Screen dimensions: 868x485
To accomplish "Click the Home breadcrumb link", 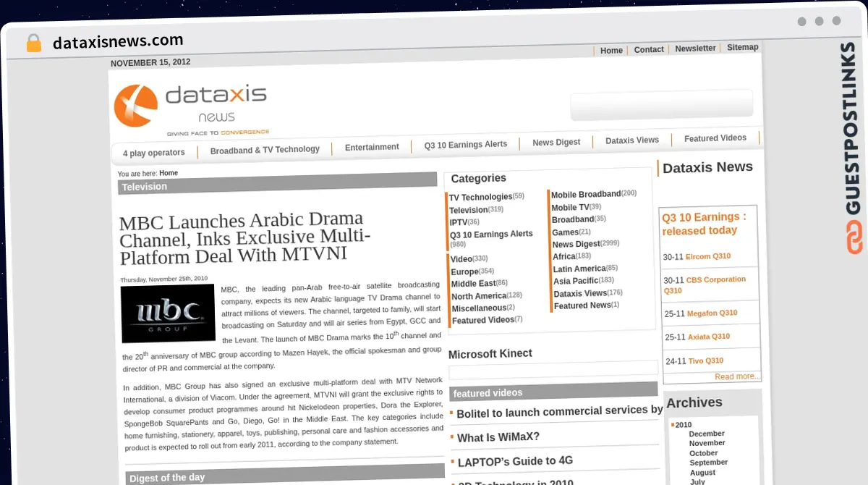I will (169, 173).
